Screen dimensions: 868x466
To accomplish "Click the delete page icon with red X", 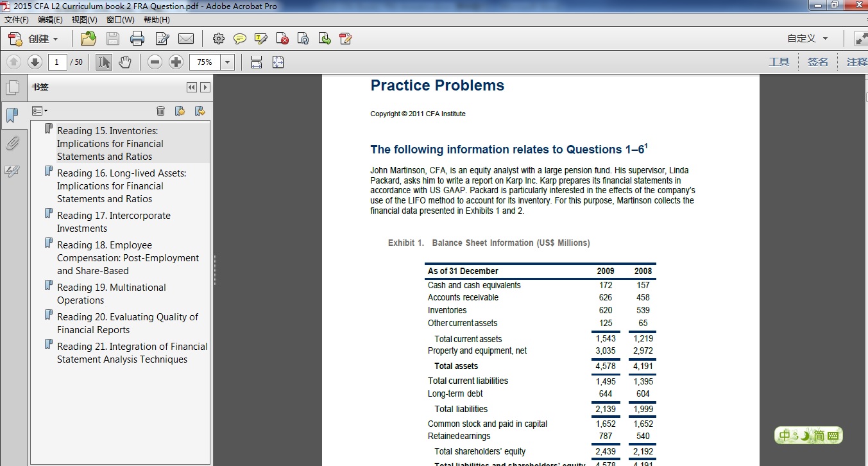I will click(x=282, y=39).
